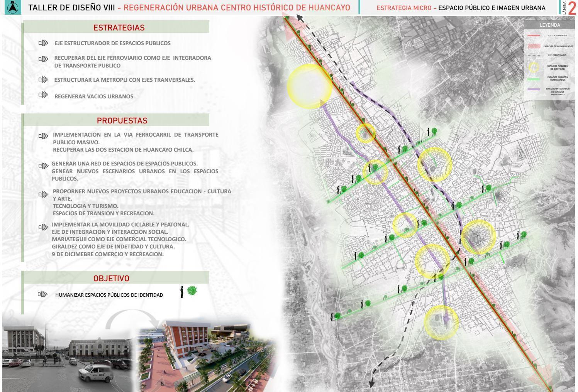Click the 'LEYENDA' header on the map

point(550,25)
